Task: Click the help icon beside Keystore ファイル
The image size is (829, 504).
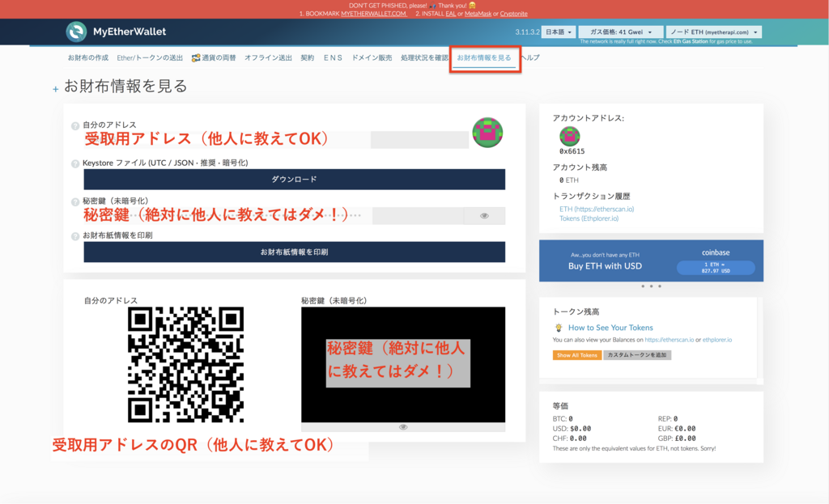Action: click(x=75, y=163)
